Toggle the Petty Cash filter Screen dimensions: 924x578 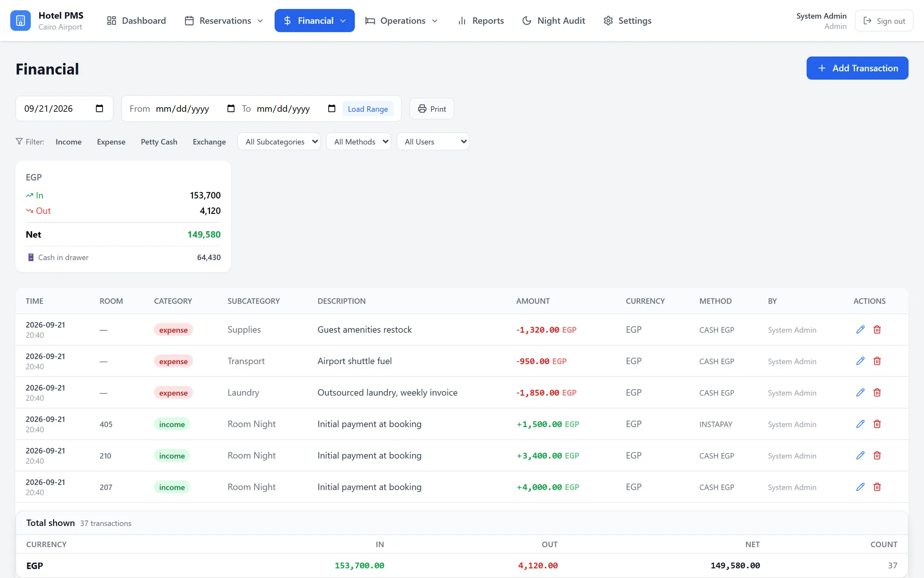click(159, 142)
